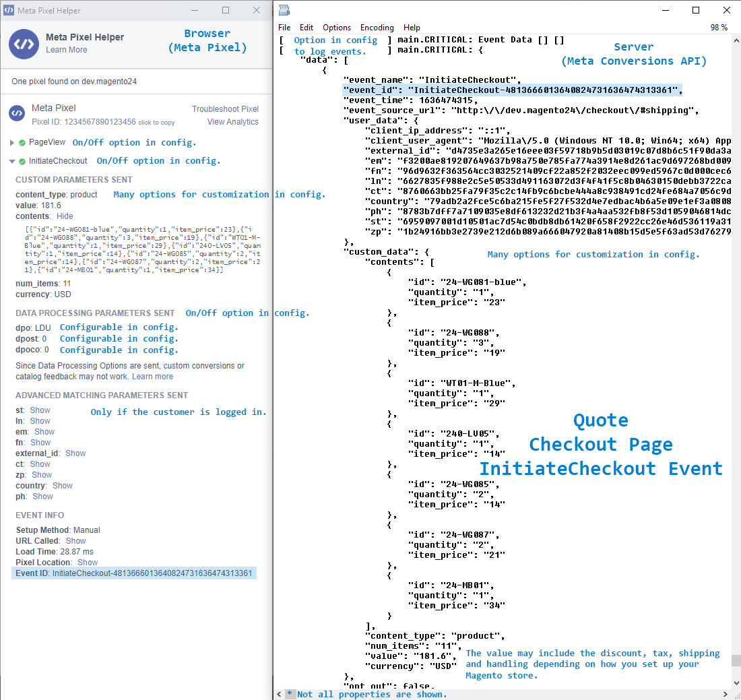This screenshot has height=700, width=741.
Task: Click the asterisk icon in the properties notice bar
Action: click(x=290, y=694)
